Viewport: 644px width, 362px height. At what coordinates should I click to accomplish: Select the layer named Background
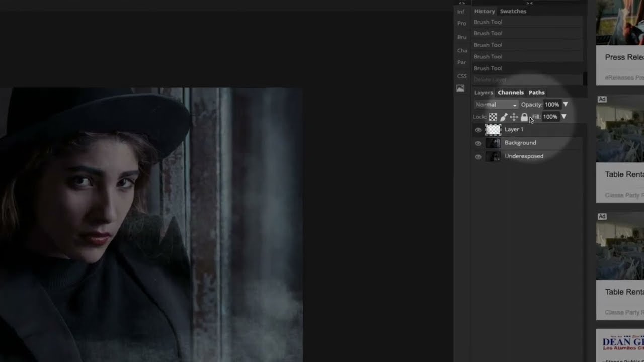pos(520,143)
